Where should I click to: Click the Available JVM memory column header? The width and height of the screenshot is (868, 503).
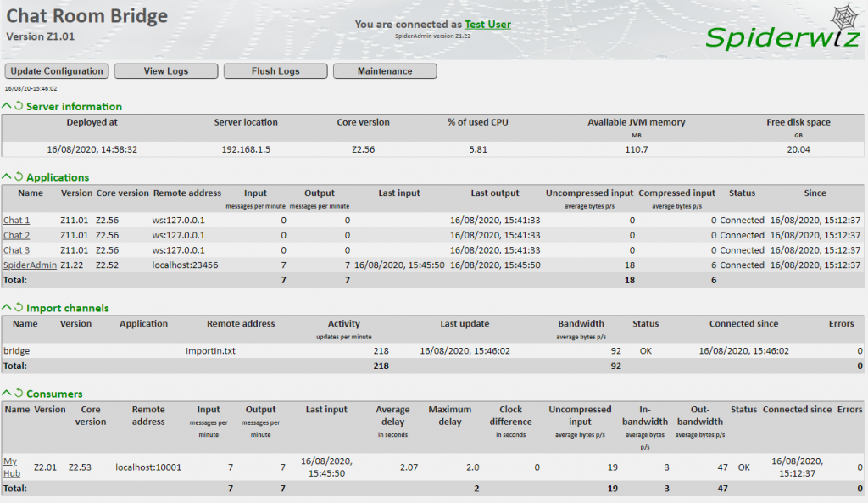[636, 122]
